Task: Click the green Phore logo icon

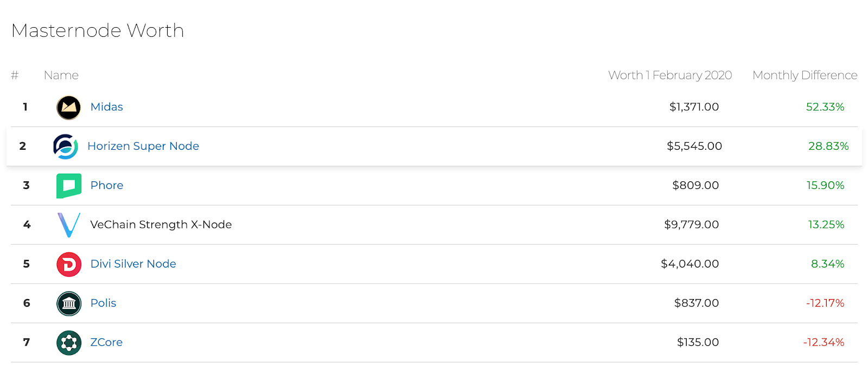Action: (x=69, y=186)
